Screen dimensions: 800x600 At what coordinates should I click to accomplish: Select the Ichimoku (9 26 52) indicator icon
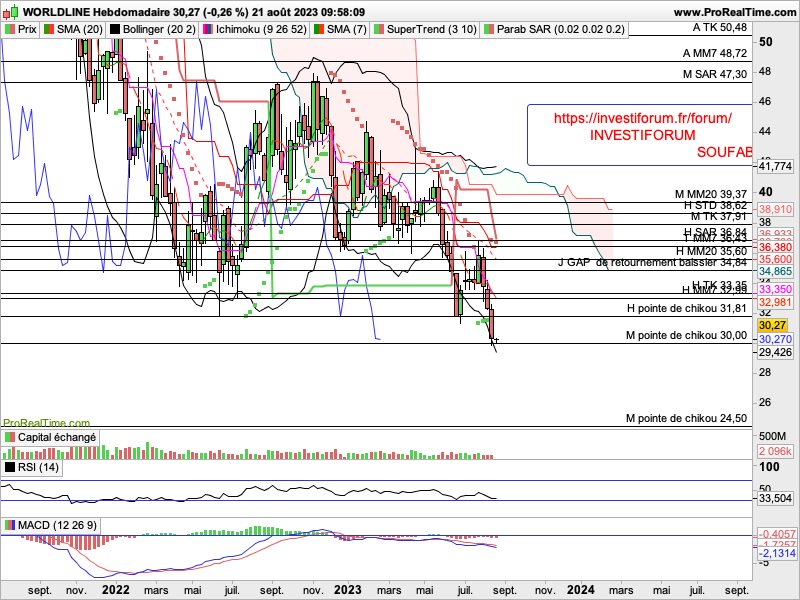click(x=208, y=30)
